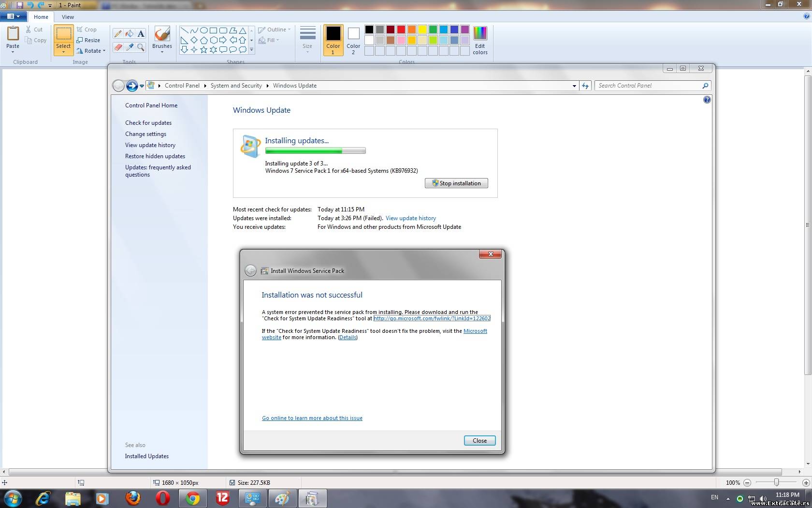
Task: Pick the red color swatch
Action: tap(401, 30)
